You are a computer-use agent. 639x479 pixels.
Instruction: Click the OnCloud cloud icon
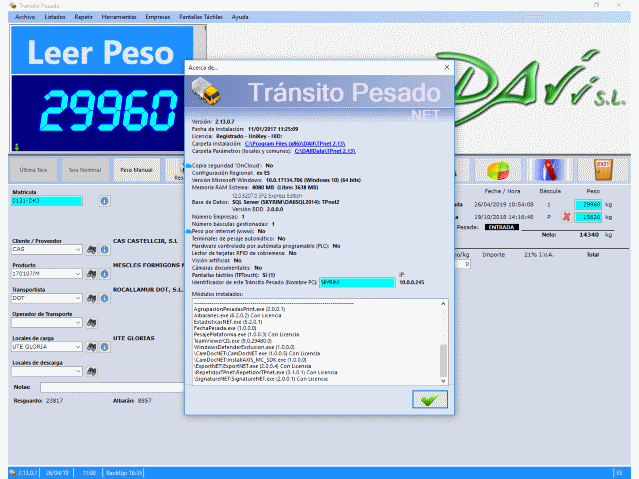[x=189, y=166]
